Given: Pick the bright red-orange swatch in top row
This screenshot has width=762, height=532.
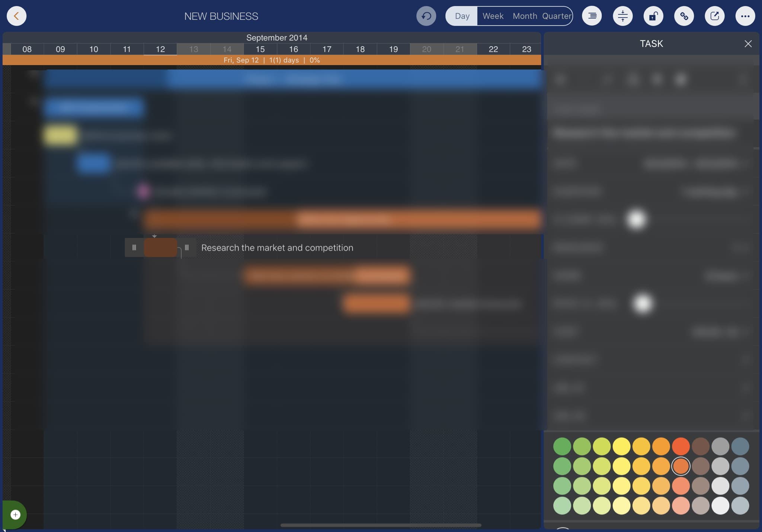Looking at the screenshot, I should 681,446.
